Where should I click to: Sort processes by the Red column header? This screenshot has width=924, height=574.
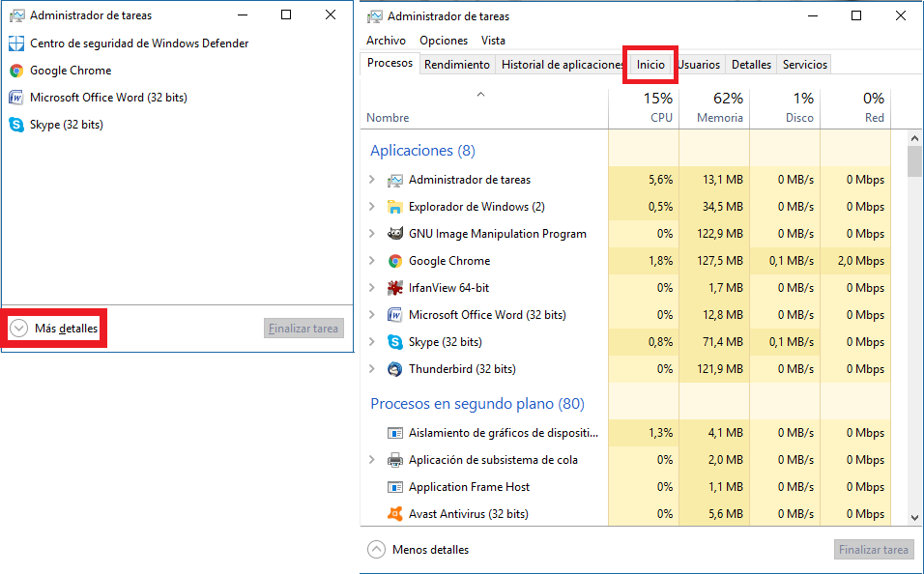(x=855, y=108)
